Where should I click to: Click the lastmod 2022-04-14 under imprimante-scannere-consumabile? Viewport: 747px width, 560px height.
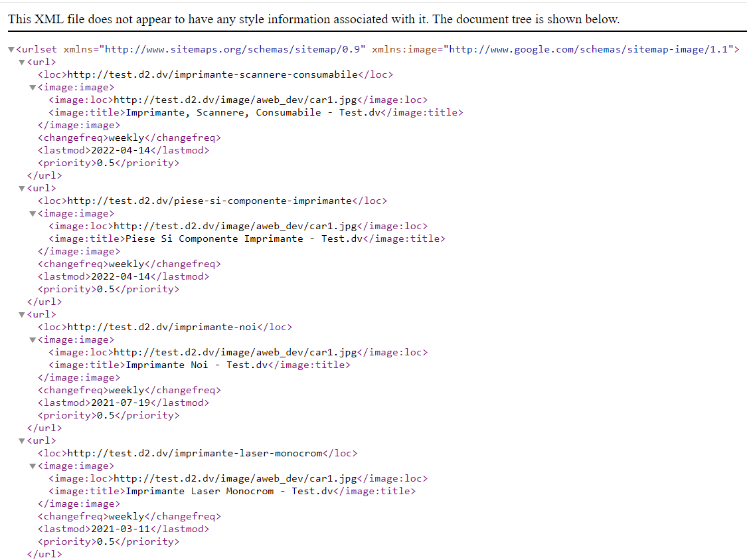[121, 151]
